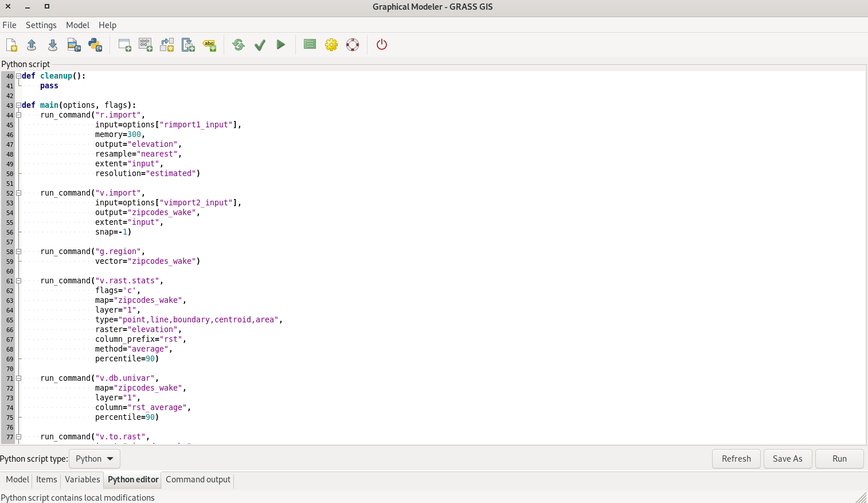Click the save model to file icon
The image size is (868, 503).
[53, 45]
